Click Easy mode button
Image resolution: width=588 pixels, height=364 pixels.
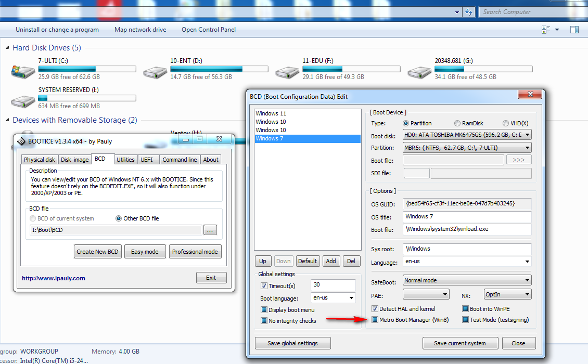coord(145,252)
